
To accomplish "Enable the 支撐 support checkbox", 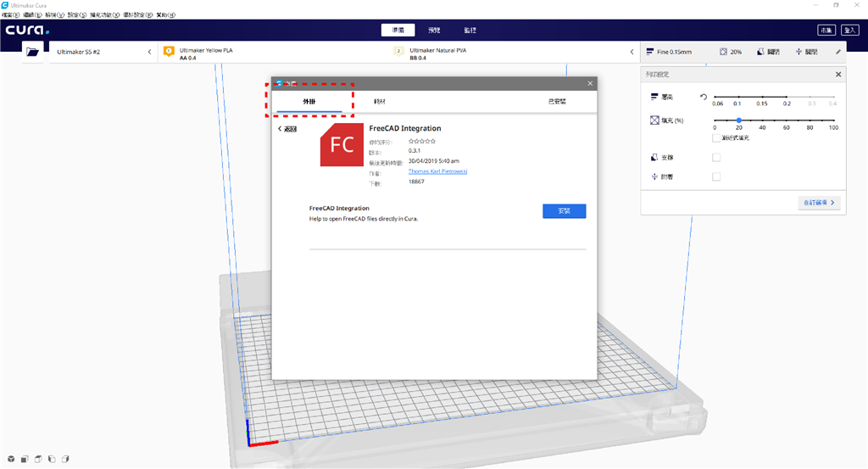I will tap(716, 157).
